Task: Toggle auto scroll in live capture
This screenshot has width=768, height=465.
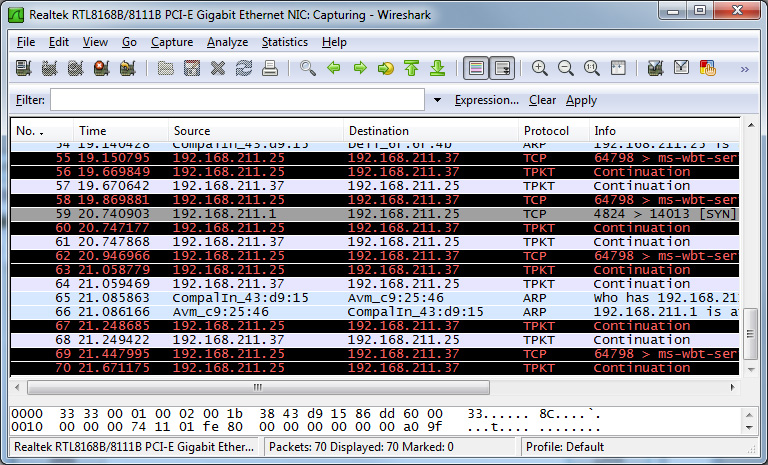Action: tap(502, 68)
